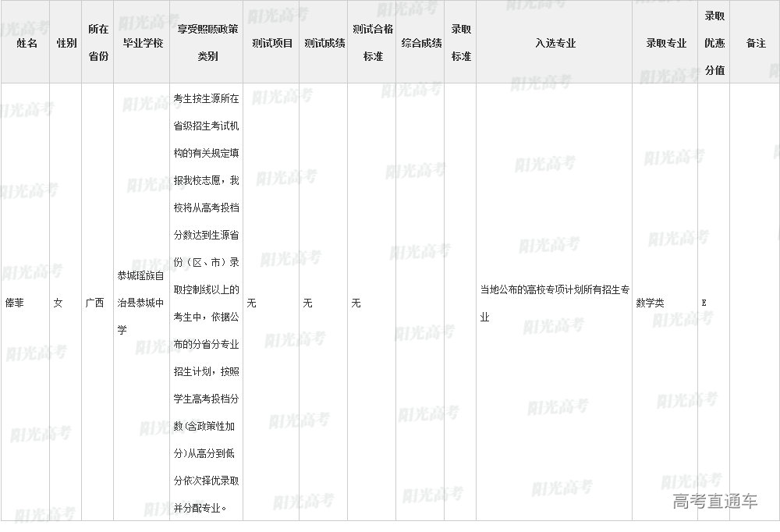Screen dimensions: 780x532
Task: Click the 恭城瑶族自治县恭城中学 school cell
Action: tap(140, 303)
